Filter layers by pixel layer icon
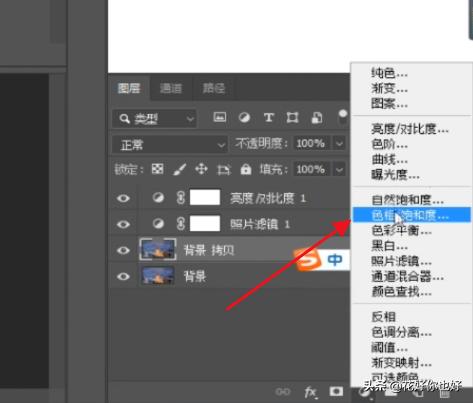 coord(219,117)
